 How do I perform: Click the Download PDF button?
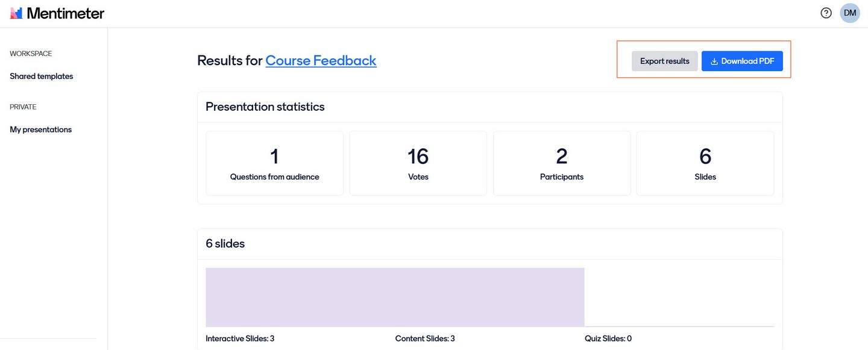(x=742, y=61)
